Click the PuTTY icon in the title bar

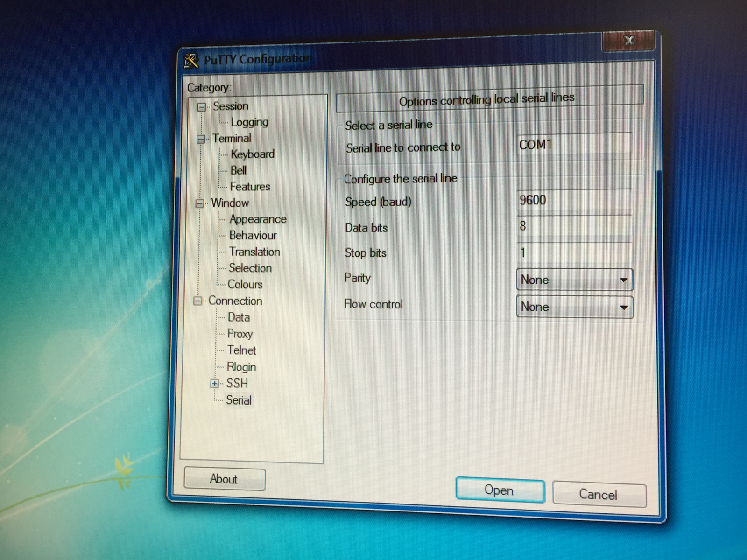point(190,59)
